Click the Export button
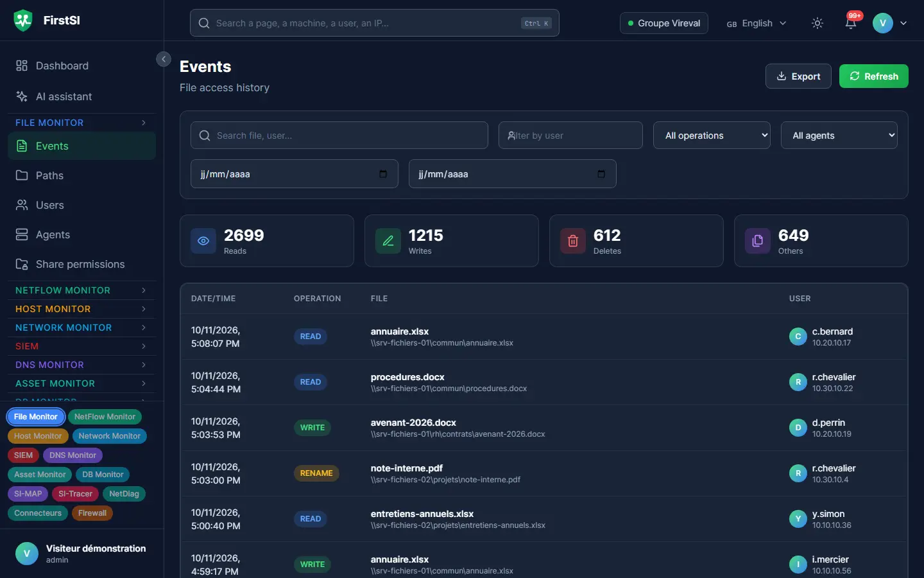Screen dimensions: 924x578 coord(798,76)
